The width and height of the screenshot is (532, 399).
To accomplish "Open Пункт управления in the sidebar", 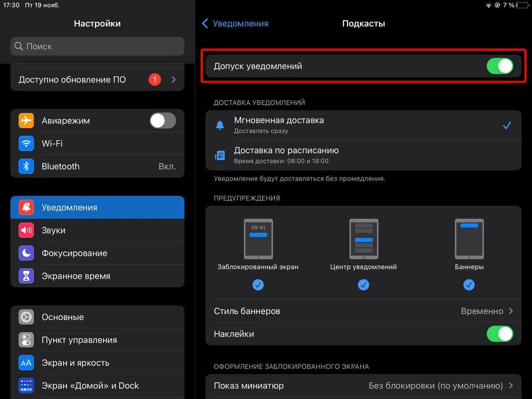I will click(x=97, y=340).
